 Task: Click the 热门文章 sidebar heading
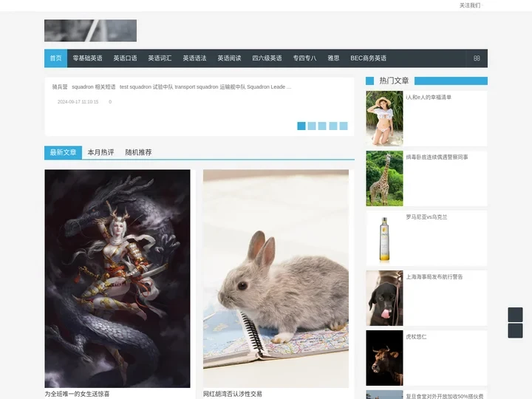point(394,81)
